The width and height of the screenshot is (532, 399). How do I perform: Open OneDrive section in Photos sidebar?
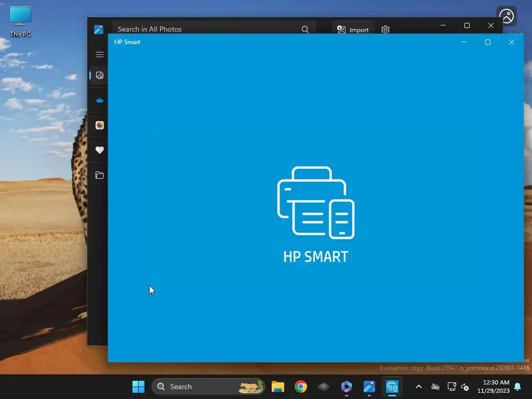[99, 100]
